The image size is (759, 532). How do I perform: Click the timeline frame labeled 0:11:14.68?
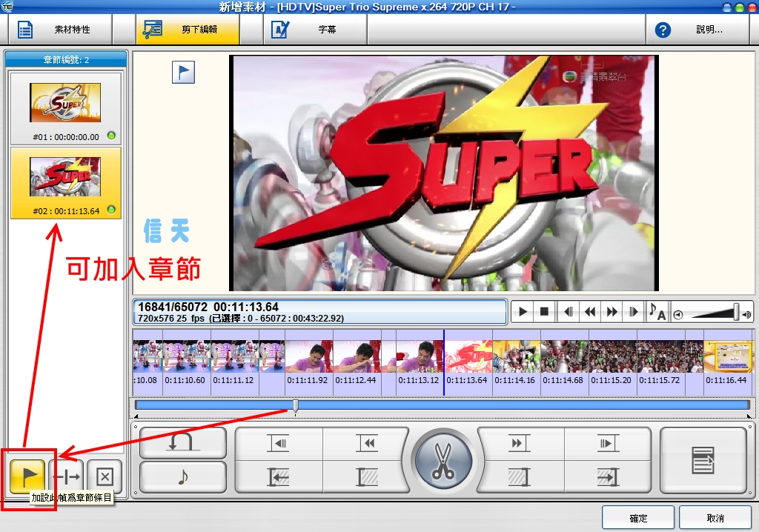click(564, 363)
